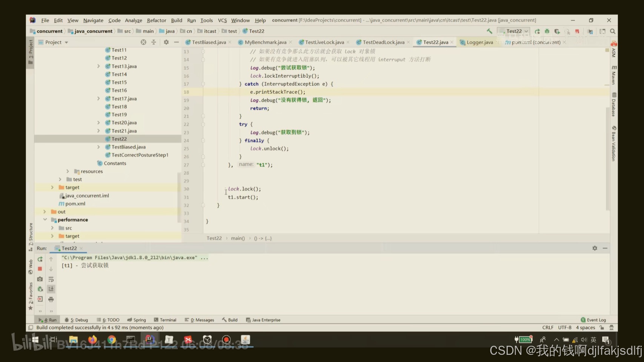644x362 pixels.
Task: Expand Test17.java tree node
Action: (x=98, y=99)
